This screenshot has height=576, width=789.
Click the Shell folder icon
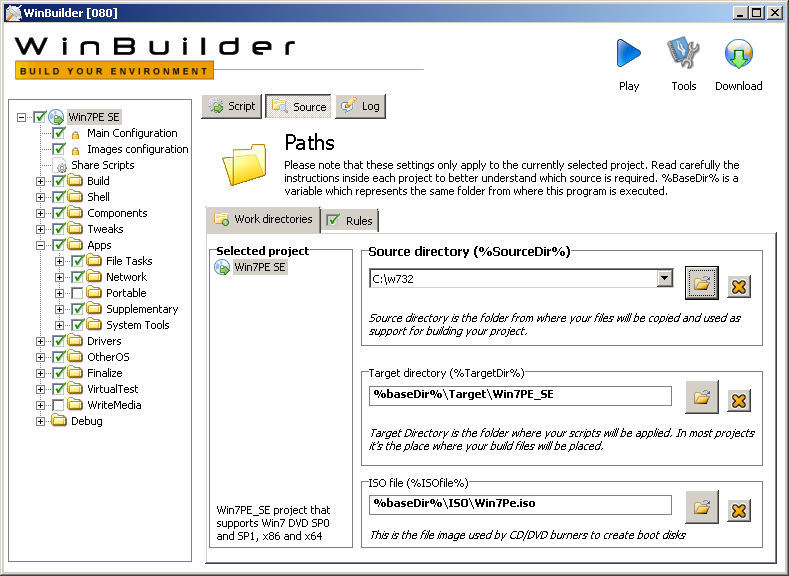75,197
